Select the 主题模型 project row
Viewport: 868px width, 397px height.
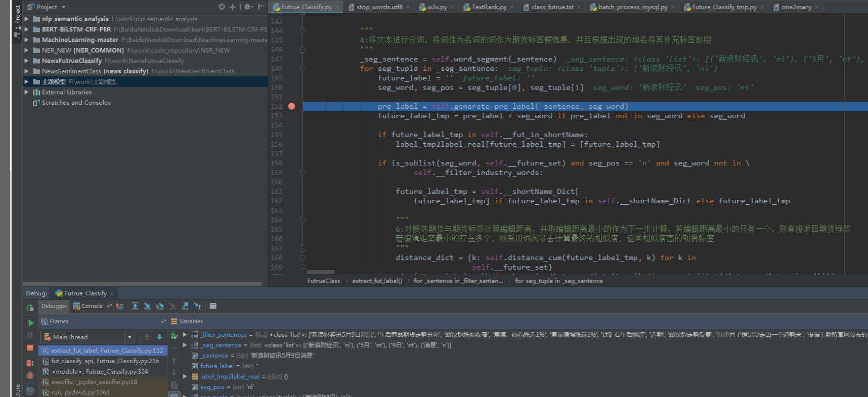point(145,81)
